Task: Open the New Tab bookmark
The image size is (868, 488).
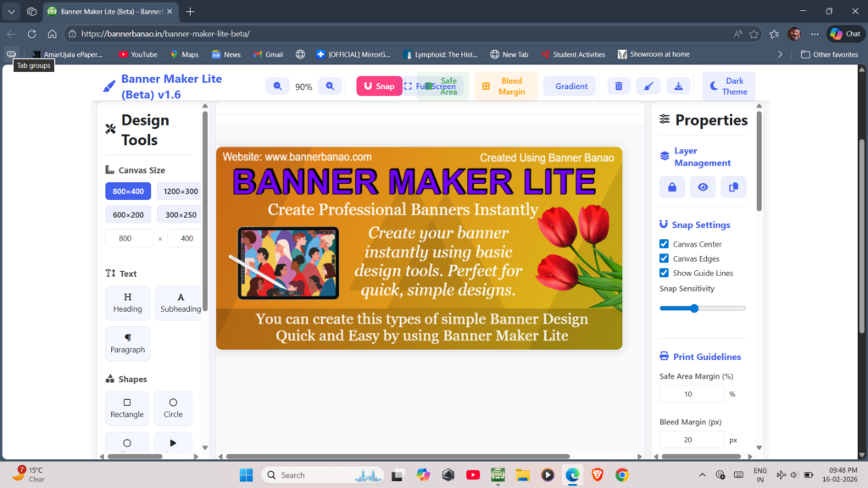Action: coord(509,54)
